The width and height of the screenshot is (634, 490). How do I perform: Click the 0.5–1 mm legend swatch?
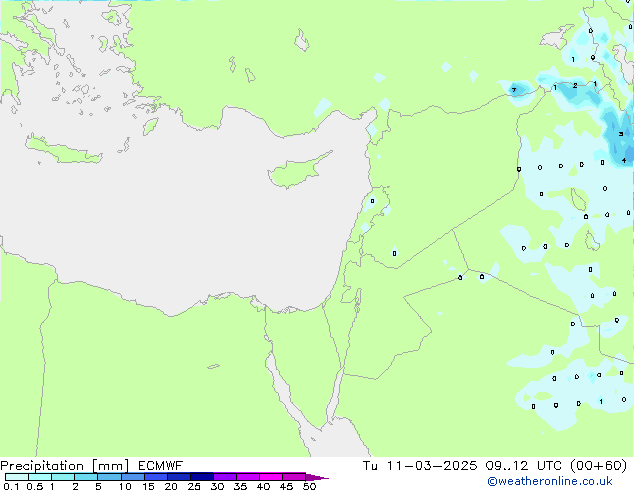point(40,477)
